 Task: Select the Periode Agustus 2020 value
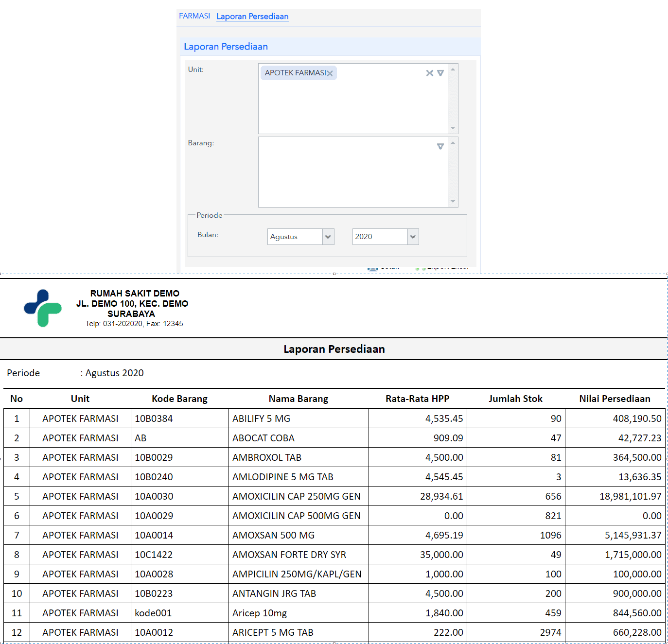click(114, 373)
